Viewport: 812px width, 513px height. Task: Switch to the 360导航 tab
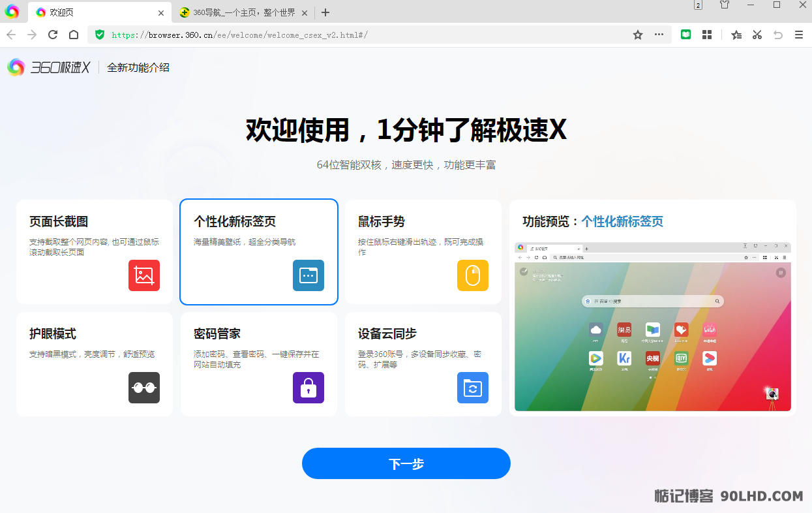pyautogui.click(x=243, y=12)
